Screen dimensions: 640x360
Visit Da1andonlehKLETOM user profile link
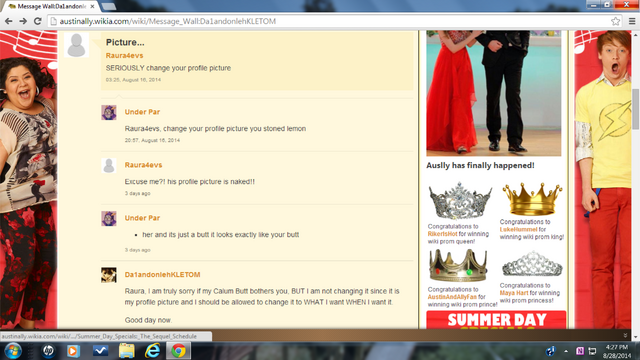pos(162,275)
